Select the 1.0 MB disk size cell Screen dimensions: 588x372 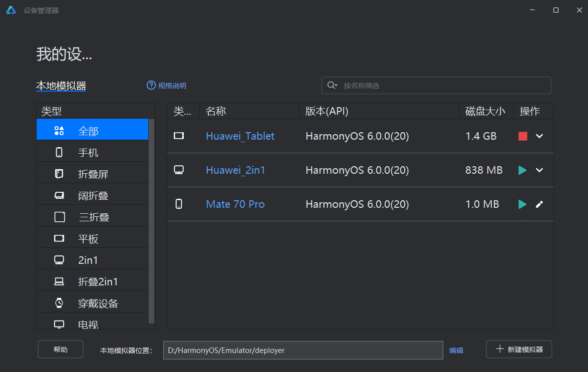(x=482, y=204)
